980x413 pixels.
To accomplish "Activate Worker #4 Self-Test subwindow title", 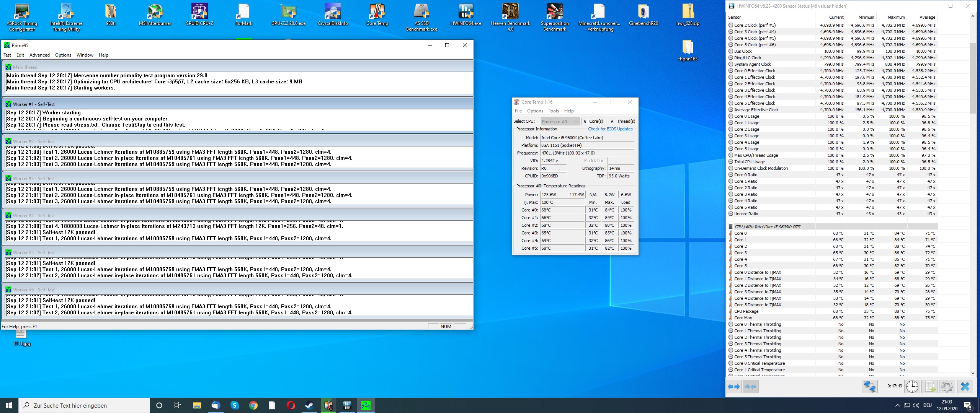I will [237, 215].
